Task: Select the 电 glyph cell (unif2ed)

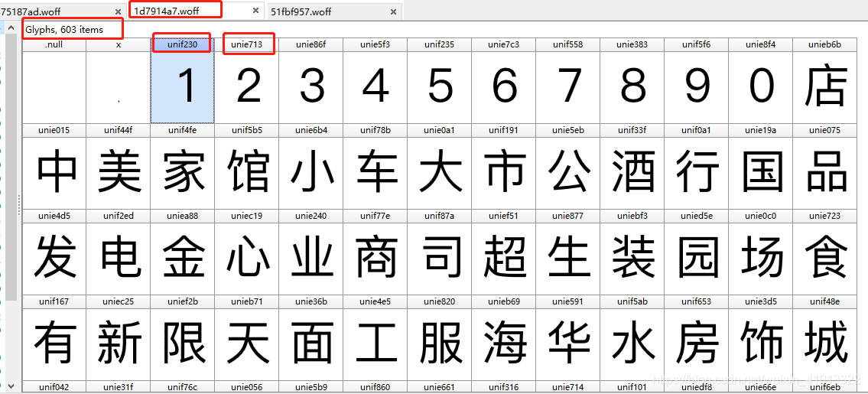Action: [x=118, y=252]
